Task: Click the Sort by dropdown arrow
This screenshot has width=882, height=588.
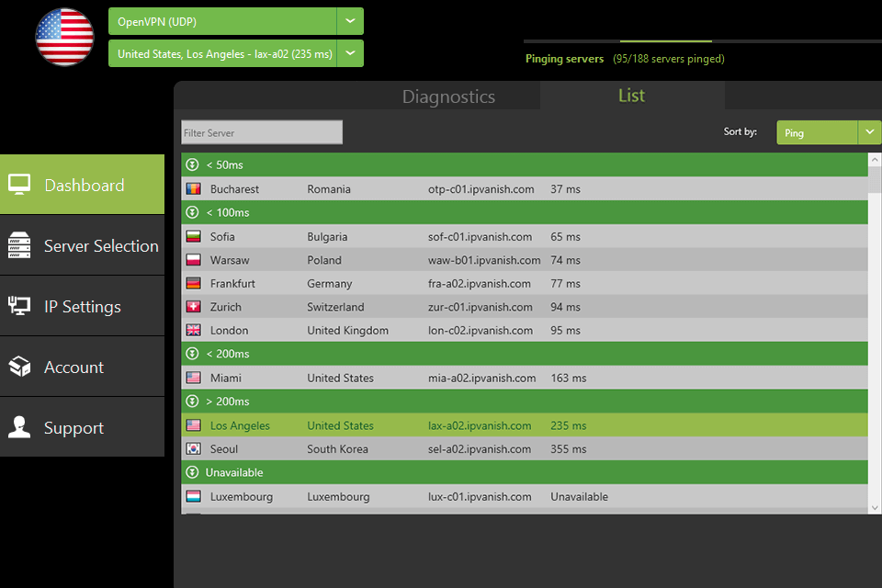Action: tap(870, 133)
